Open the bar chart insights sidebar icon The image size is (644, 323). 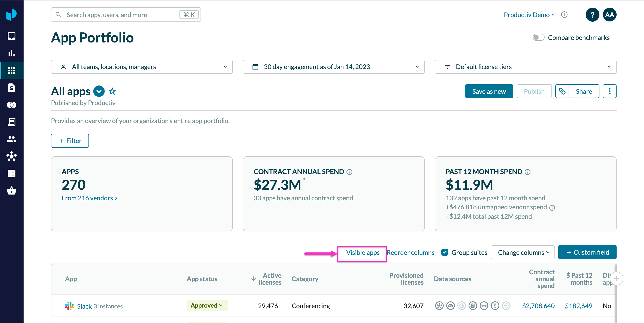click(x=12, y=53)
